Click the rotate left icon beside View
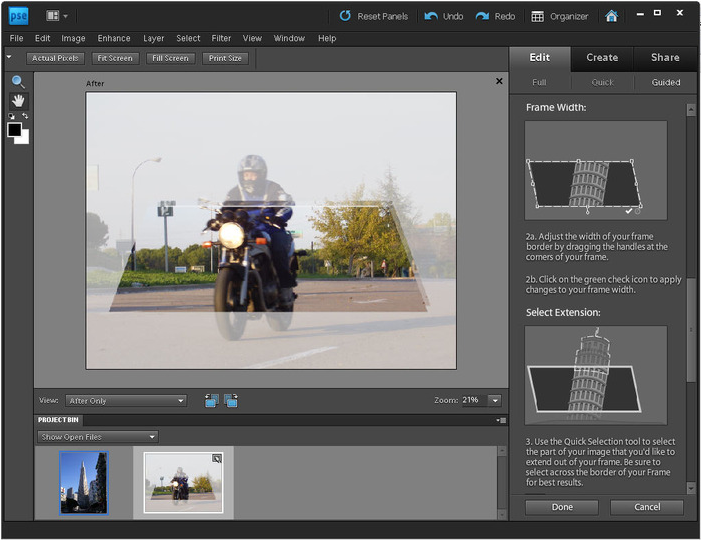 (212, 400)
